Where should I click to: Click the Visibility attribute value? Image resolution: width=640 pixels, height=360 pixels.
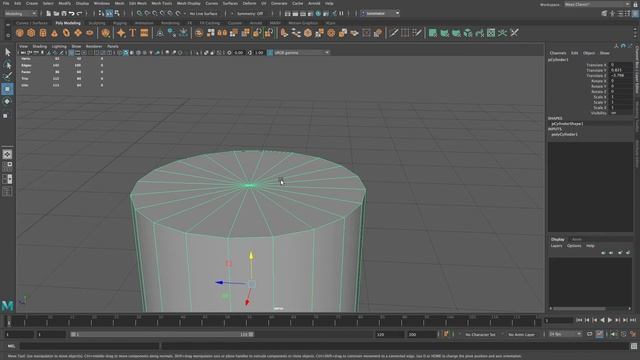[621, 113]
